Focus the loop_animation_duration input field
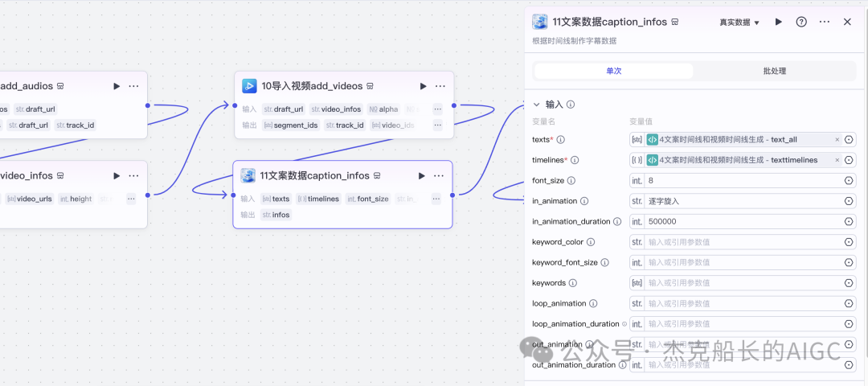868x386 pixels. pos(743,324)
